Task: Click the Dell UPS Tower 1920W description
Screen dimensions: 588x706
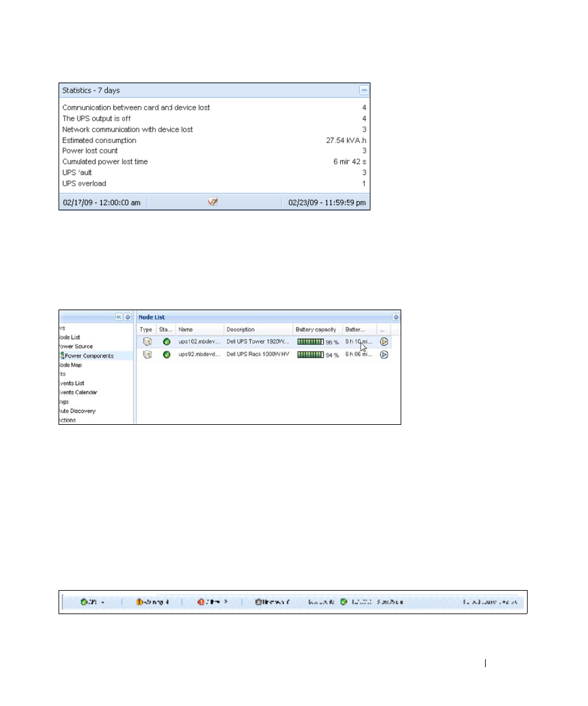Action: 258,342
